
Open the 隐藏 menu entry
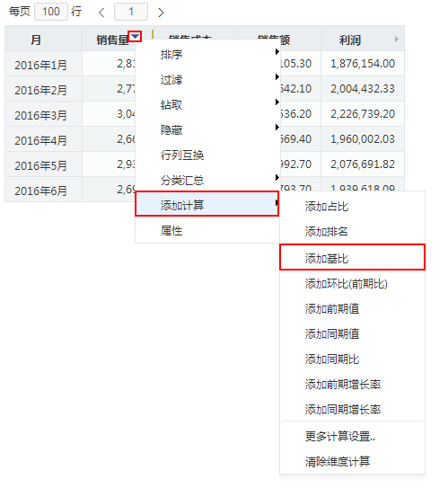point(207,129)
